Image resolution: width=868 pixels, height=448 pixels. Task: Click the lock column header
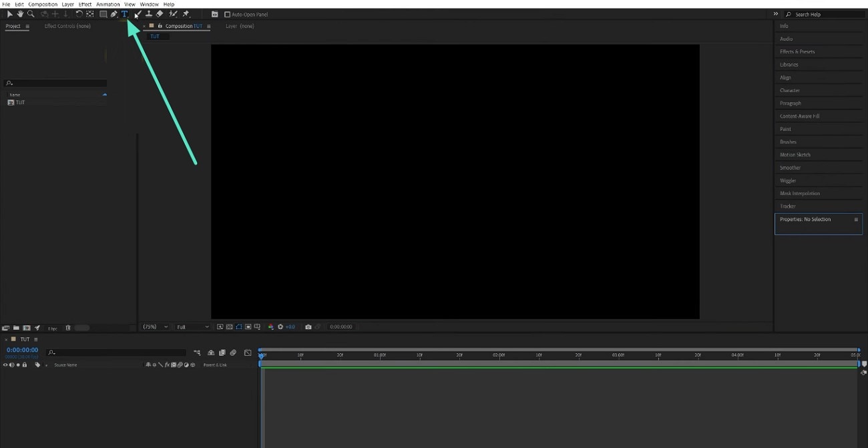click(x=25, y=365)
